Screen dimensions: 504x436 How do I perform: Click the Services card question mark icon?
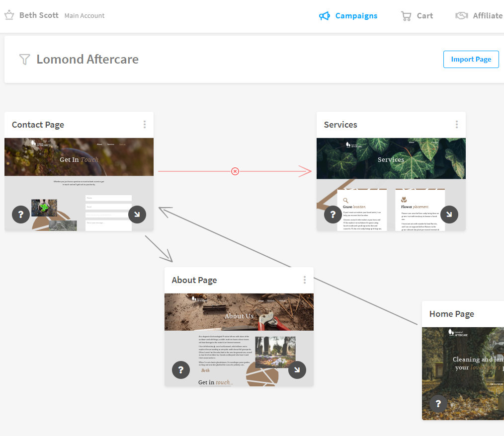[x=333, y=215]
